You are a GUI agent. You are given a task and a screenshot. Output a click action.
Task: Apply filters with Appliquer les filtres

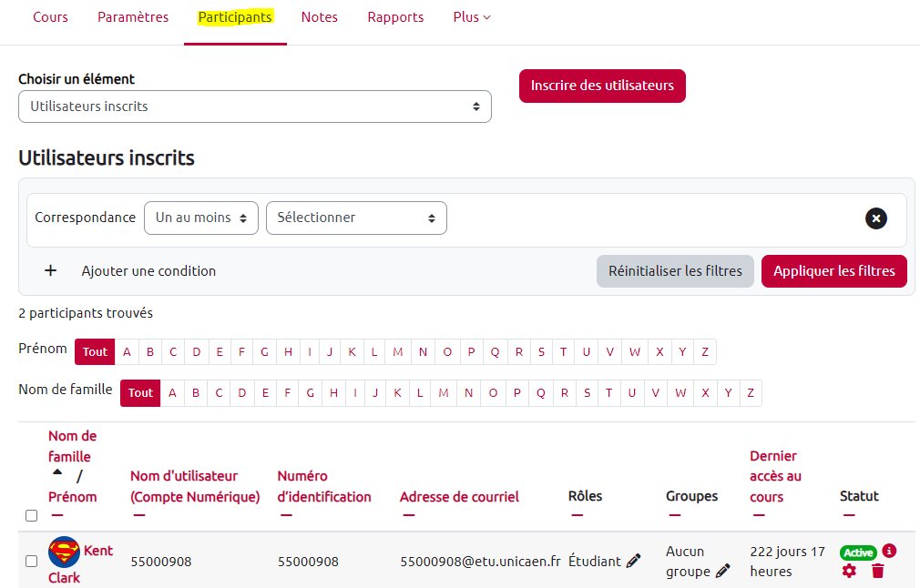click(x=833, y=271)
